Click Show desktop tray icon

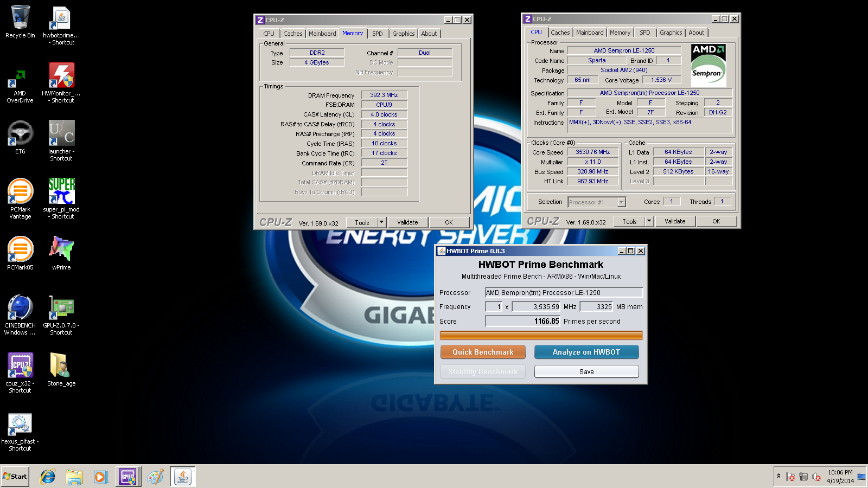coord(861,477)
